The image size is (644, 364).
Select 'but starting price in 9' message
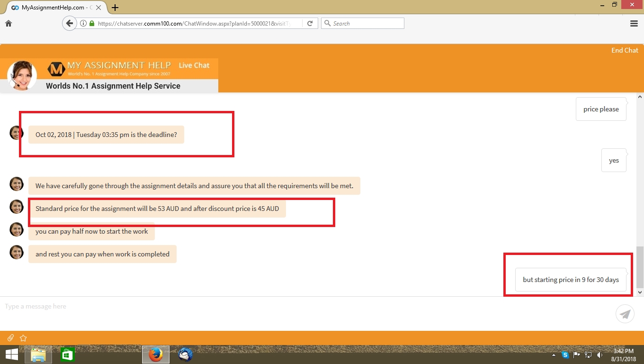[x=571, y=280]
